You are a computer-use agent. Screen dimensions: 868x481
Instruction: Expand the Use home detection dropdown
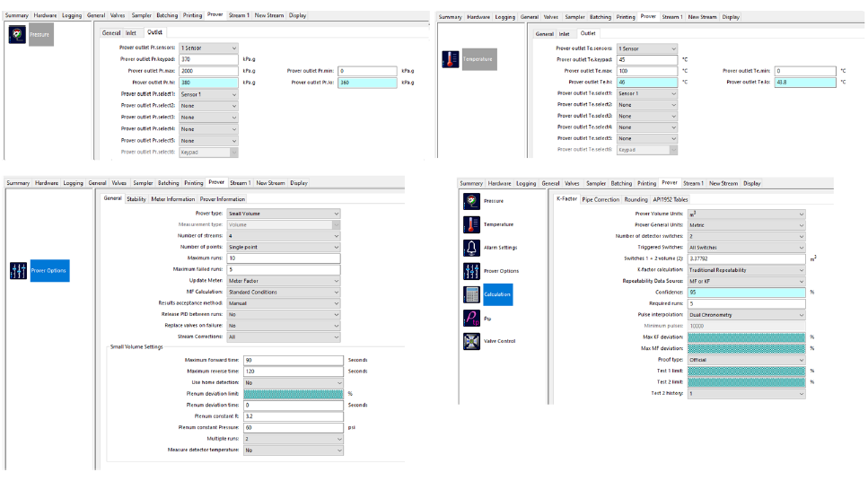[294, 382]
